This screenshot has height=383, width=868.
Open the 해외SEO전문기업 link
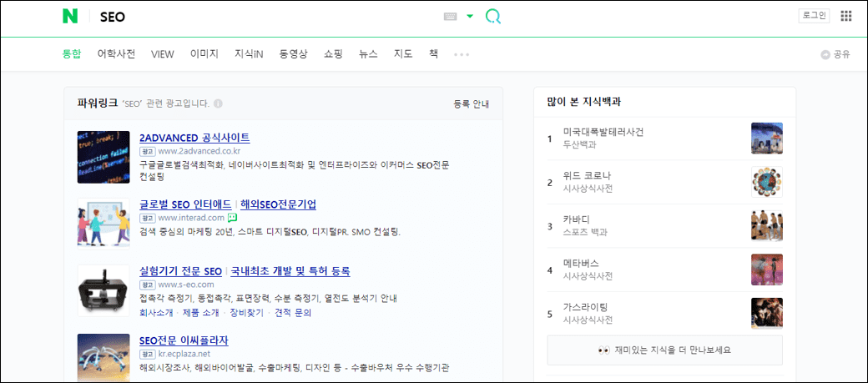tap(279, 204)
